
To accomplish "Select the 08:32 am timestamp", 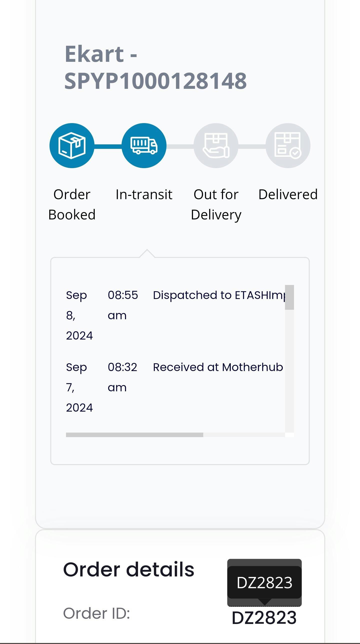I will coord(122,377).
